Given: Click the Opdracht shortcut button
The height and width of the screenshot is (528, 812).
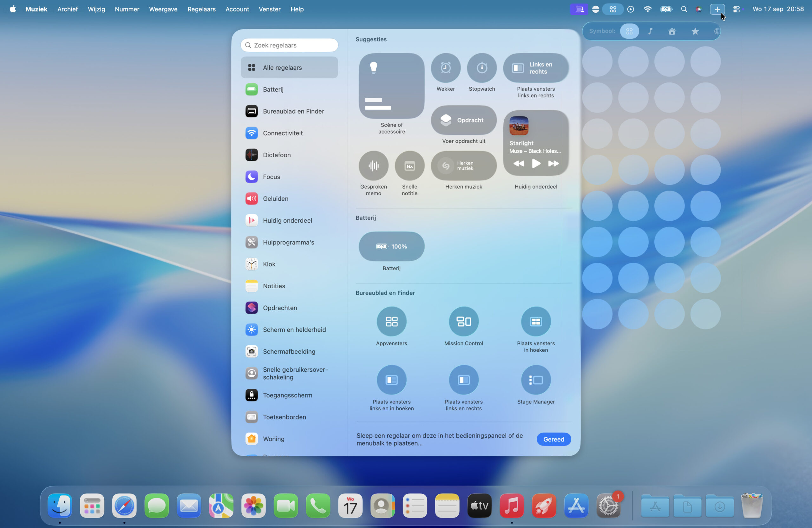Looking at the screenshot, I should coord(463,120).
